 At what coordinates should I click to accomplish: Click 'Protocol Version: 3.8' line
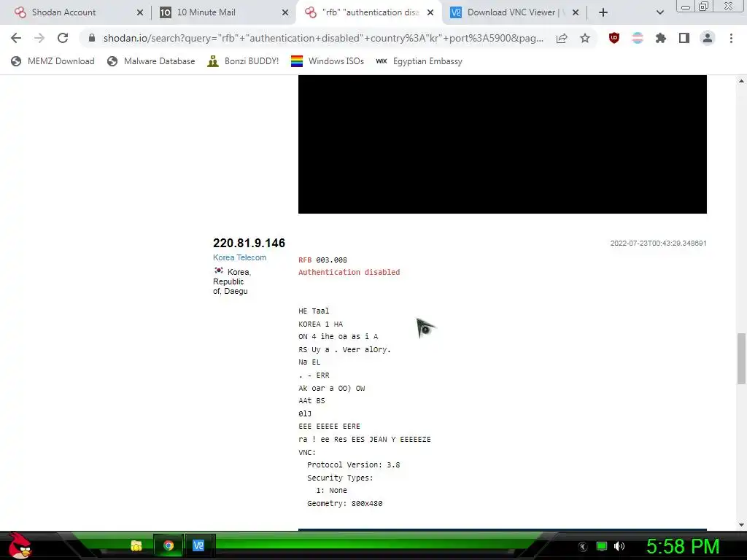(354, 464)
